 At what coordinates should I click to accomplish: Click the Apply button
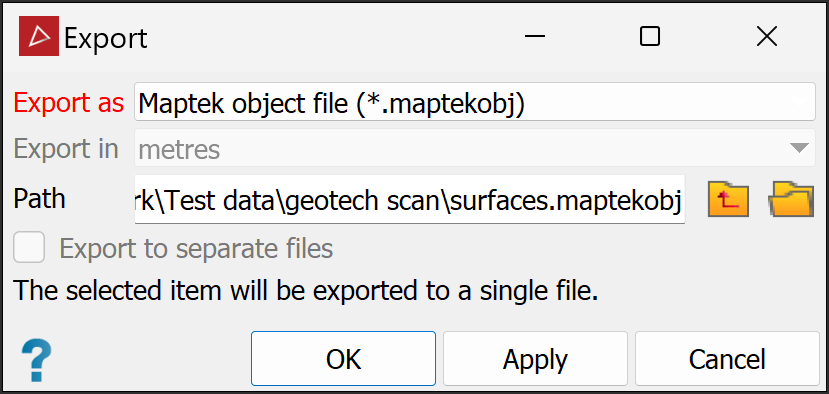(x=535, y=359)
